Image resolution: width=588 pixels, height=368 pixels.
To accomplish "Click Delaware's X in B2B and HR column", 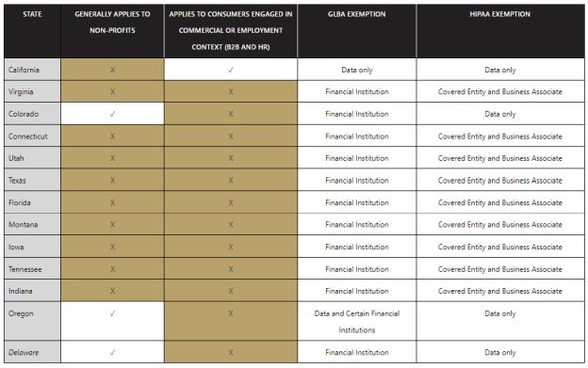I will (x=231, y=352).
